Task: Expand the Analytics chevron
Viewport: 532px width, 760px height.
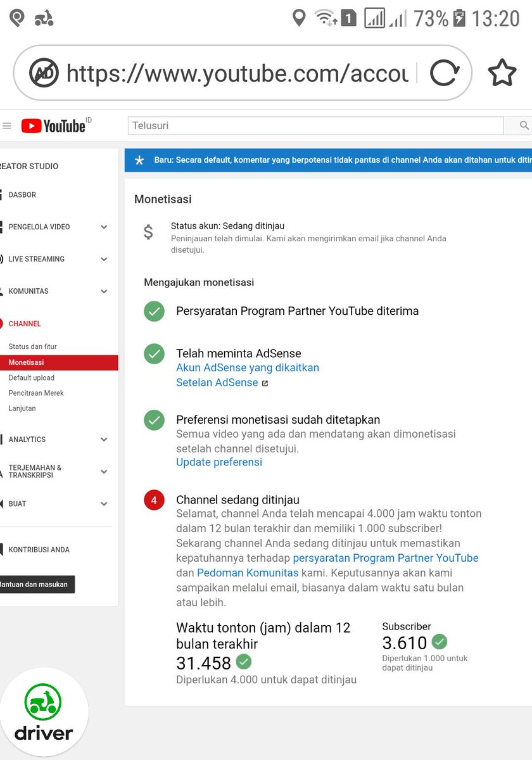Action: [x=104, y=440]
